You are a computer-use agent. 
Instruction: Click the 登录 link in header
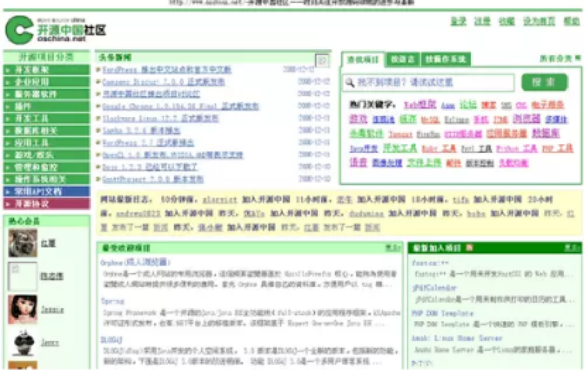(458, 22)
